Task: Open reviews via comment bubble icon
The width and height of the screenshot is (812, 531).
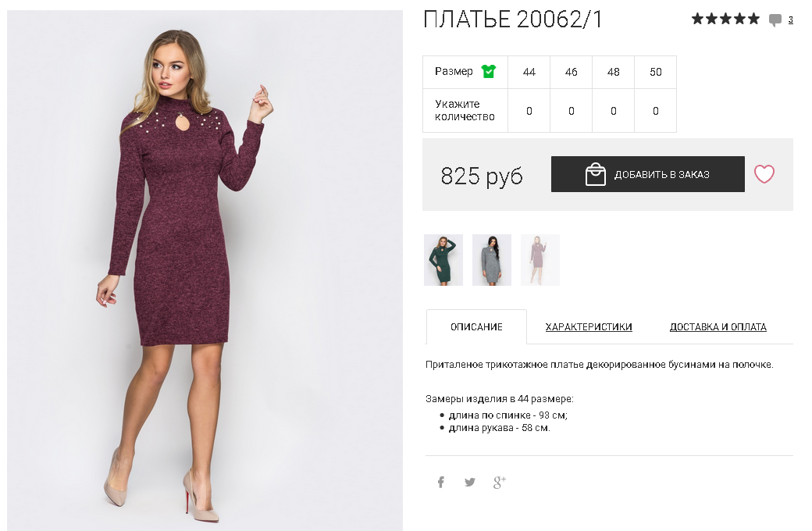Action: click(775, 20)
